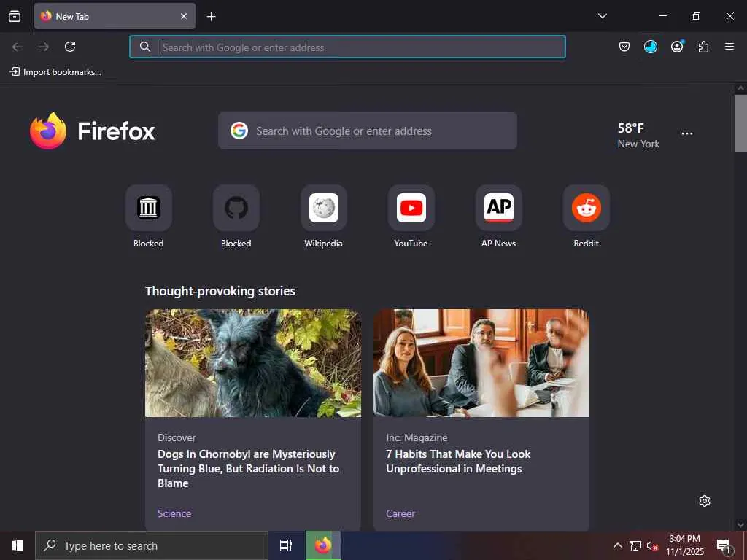Open Task View on the taskbar

[286, 545]
